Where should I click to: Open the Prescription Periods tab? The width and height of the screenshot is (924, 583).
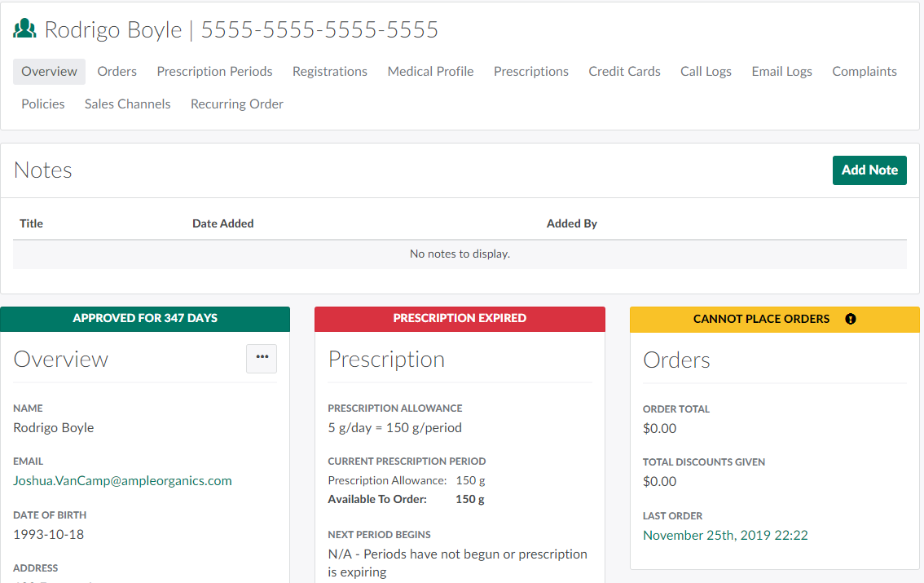pyautogui.click(x=214, y=72)
